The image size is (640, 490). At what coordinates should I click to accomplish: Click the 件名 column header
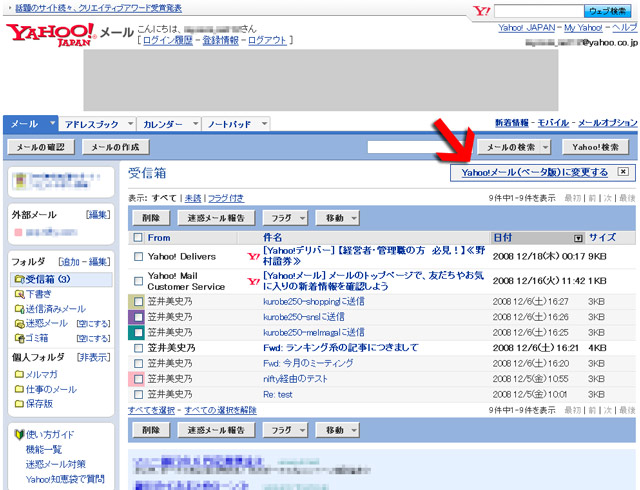tap(273, 238)
